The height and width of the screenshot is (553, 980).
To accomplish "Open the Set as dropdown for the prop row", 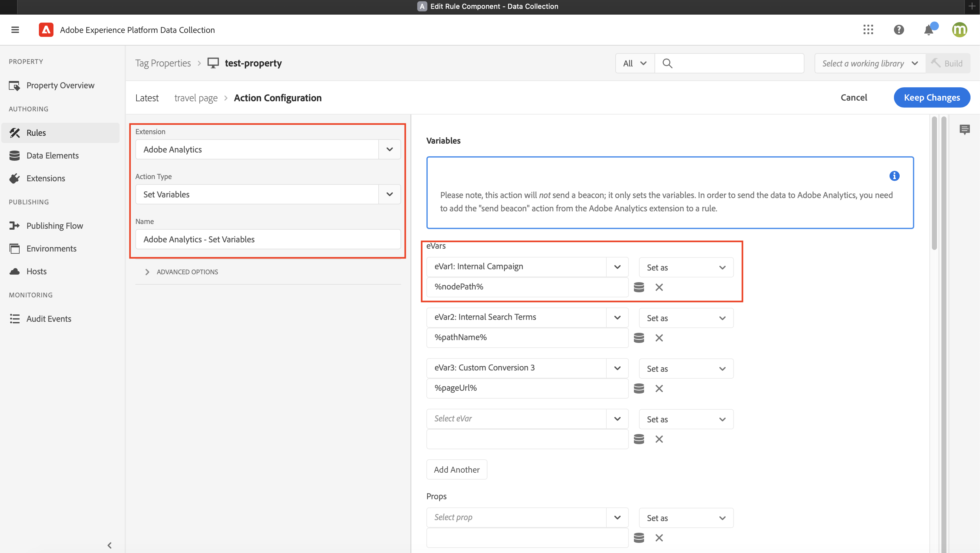I will pos(686,518).
